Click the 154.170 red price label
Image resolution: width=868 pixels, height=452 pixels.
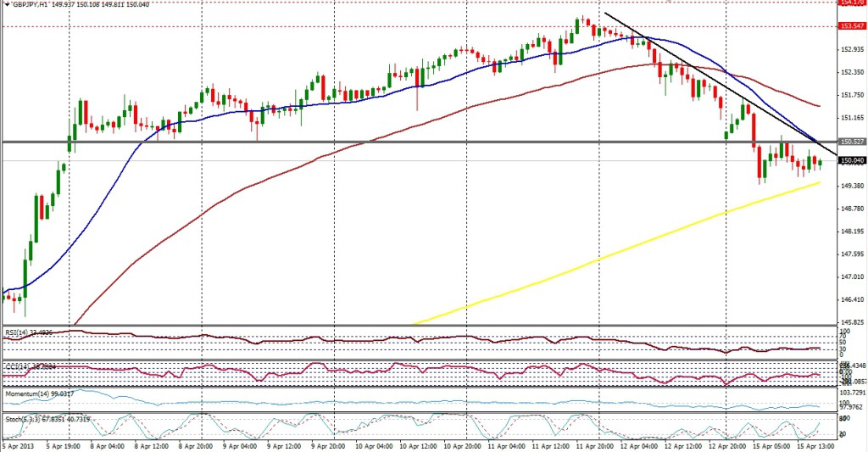pos(852,3)
